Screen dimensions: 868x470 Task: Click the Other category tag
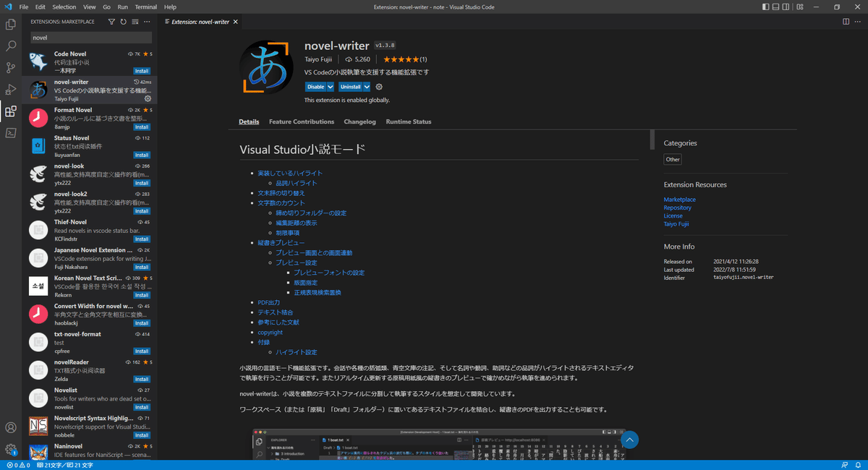point(673,159)
